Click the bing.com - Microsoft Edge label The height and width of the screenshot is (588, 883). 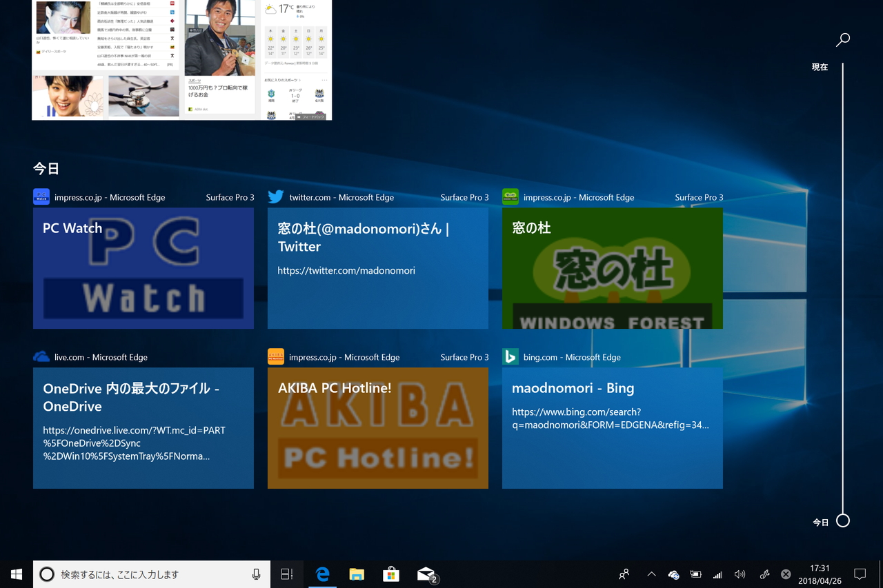coord(572,357)
